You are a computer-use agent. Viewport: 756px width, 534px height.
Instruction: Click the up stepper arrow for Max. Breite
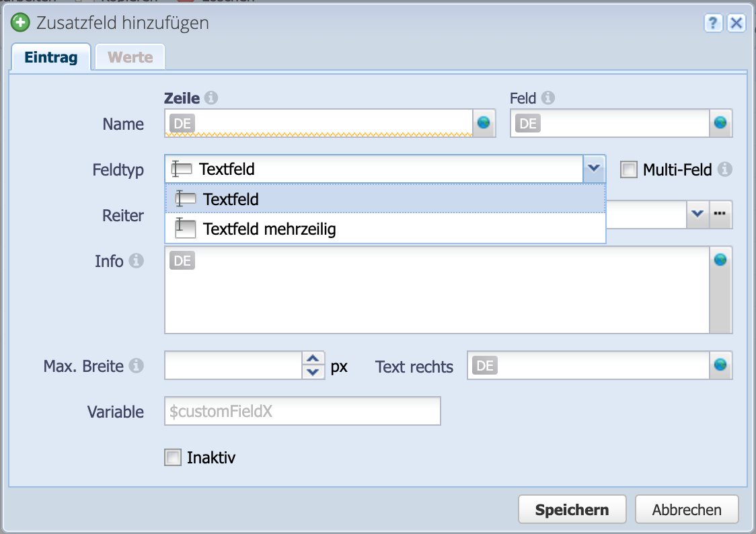pyautogui.click(x=313, y=359)
